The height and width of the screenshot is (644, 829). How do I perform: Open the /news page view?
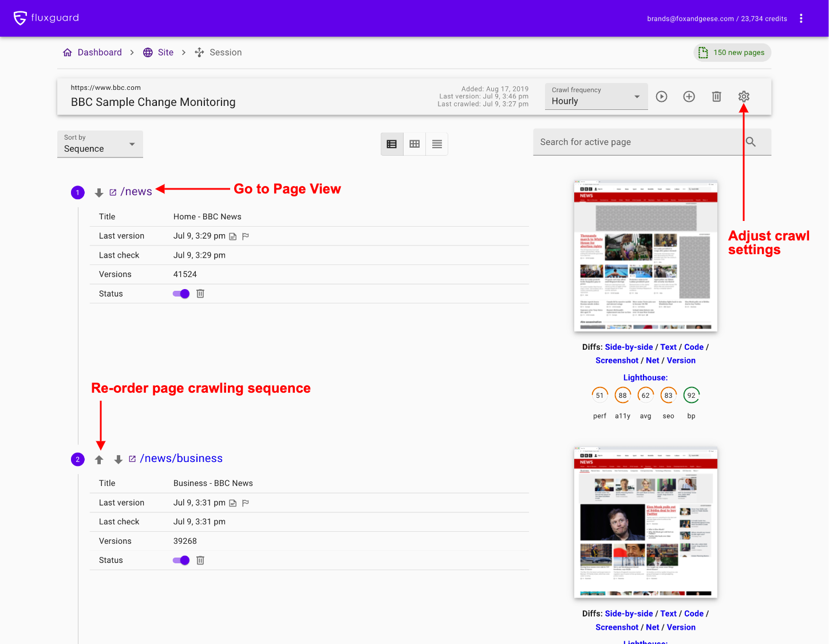click(x=136, y=192)
